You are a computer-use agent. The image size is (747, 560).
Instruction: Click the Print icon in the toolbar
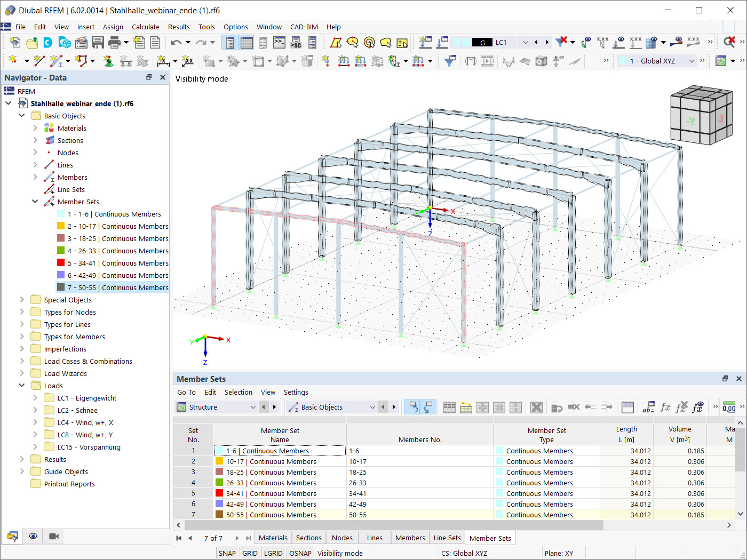pyautogui.click(x=114, y=43)
